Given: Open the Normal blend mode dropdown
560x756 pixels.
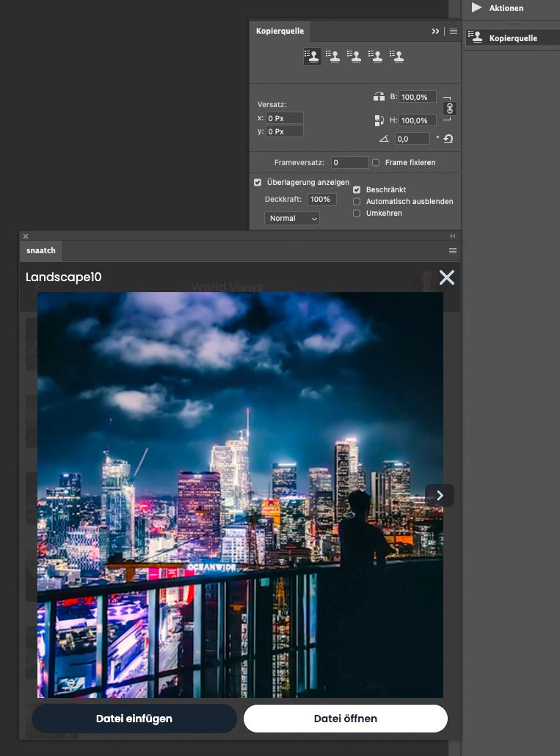Looking at the screenshot, I should [x=292, y=219].
